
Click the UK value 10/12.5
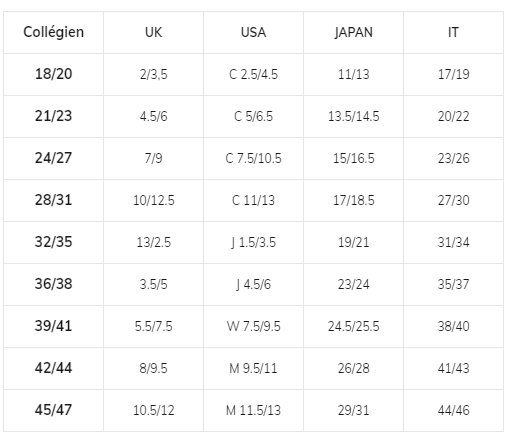click(153, 200)
